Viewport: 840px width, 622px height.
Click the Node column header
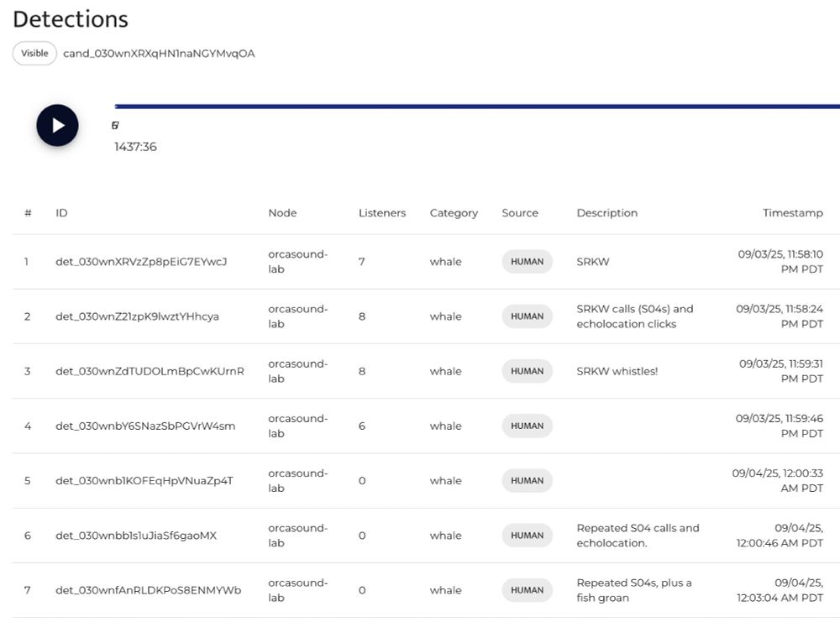pos(282,213)
